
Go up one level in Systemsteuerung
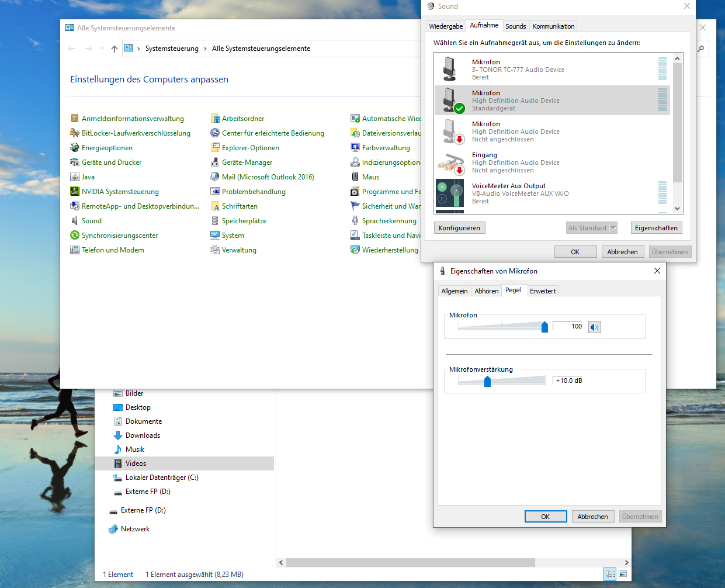coord(115,49)
